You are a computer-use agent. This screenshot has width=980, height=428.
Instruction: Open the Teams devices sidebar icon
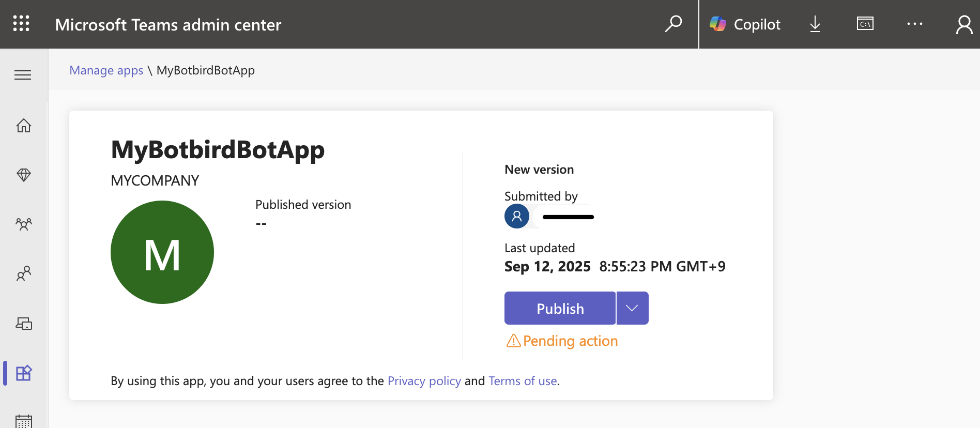click(x=24, y=324)
